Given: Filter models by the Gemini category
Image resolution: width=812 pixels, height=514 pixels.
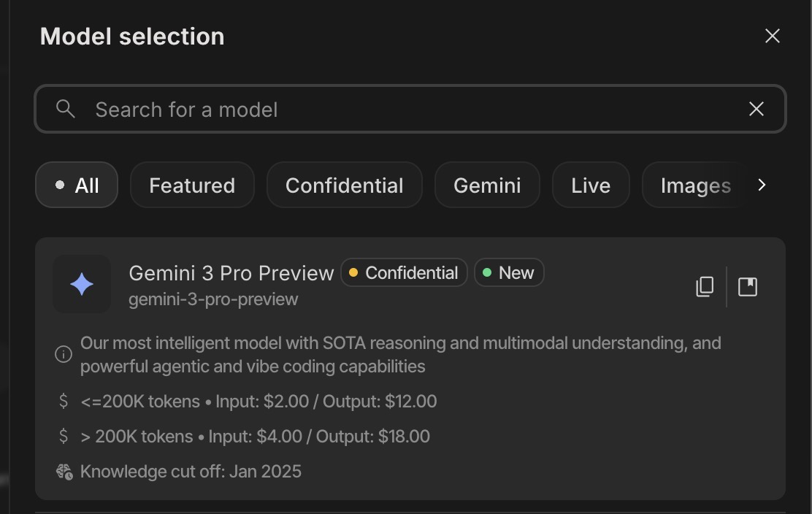Looking at the screenshot, I should click(x=487, y=185).
